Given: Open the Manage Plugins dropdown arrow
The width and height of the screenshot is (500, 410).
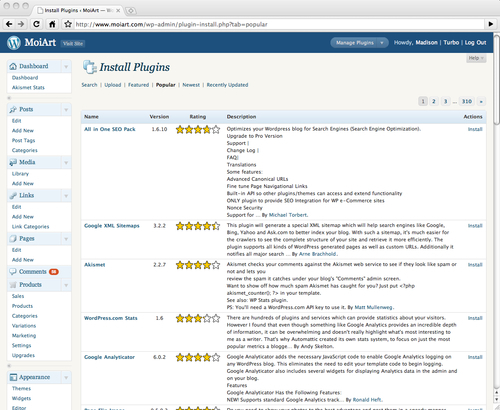Looking at the screenshot, I should tap(382, 43).
